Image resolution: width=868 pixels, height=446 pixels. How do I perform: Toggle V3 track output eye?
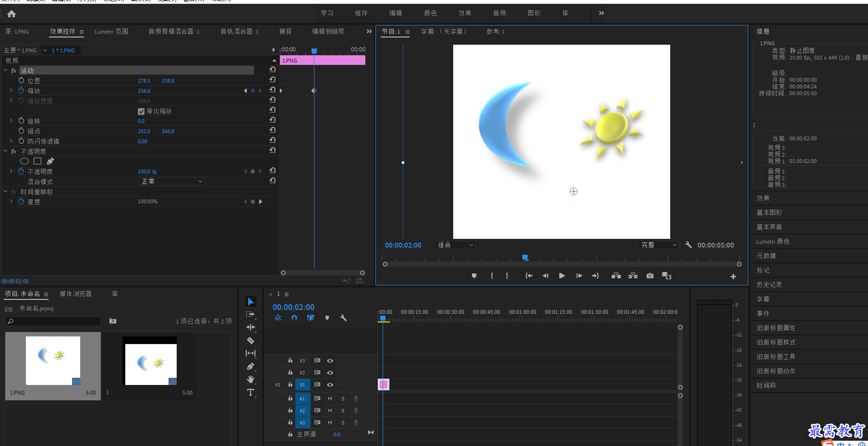point(330,360)
